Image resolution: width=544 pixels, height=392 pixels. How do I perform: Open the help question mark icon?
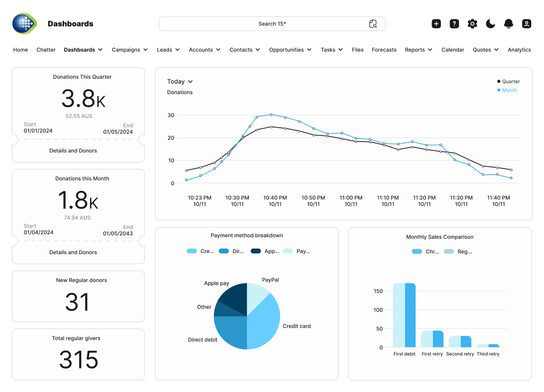(454, 24)
